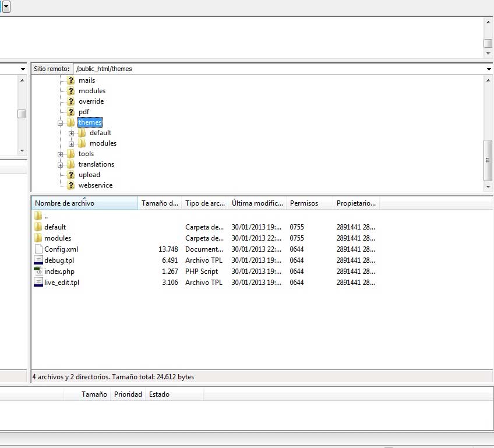Open the local site path dropdown arrow
The height and width of the screenshot is (448, 494).
click(23, 69)
